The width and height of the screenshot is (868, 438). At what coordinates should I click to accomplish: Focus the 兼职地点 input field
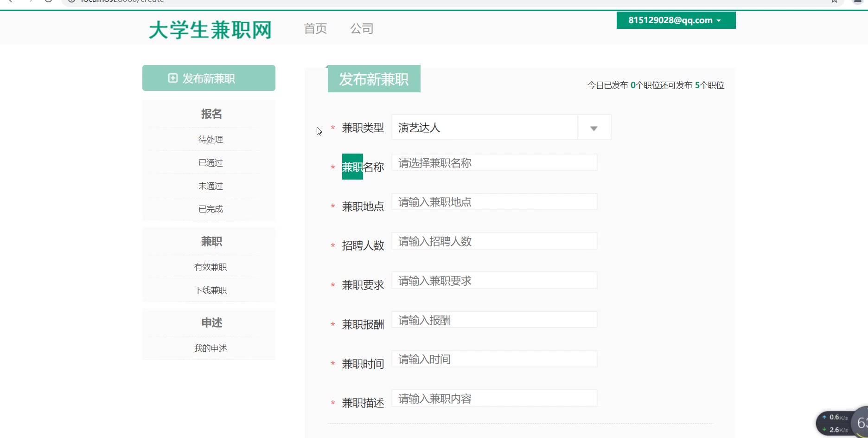(x=494, y=202)
